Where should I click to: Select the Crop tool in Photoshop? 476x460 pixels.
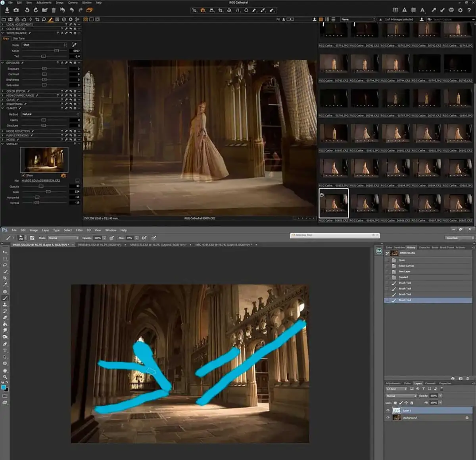(x=5, y=278)
